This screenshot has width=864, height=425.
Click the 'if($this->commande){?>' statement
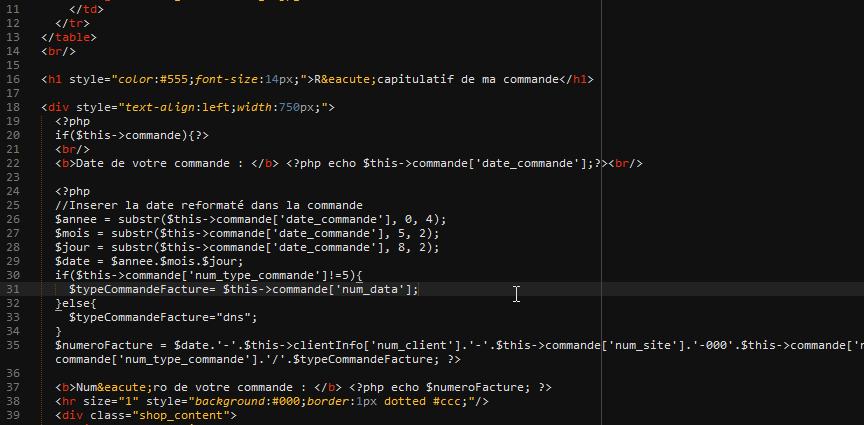(132, 136)
